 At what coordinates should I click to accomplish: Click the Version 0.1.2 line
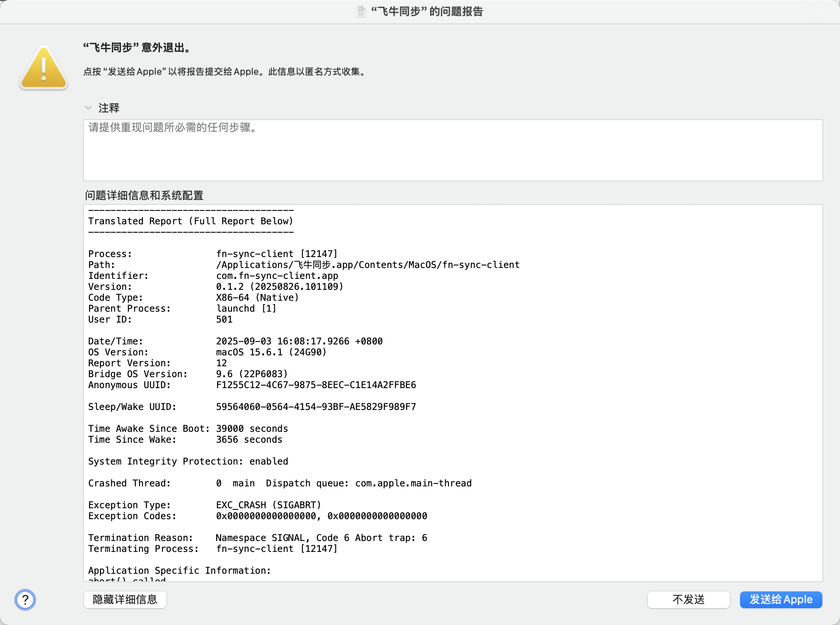click(x=279, y=286)
